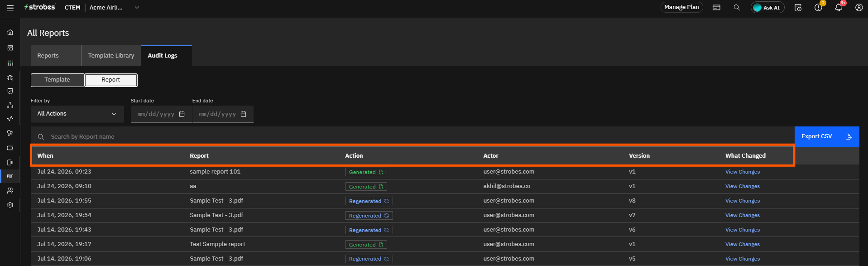This screenshot has height=266, width=868.
Task: Switch to the Reports tab
Action: pos(56,56)
